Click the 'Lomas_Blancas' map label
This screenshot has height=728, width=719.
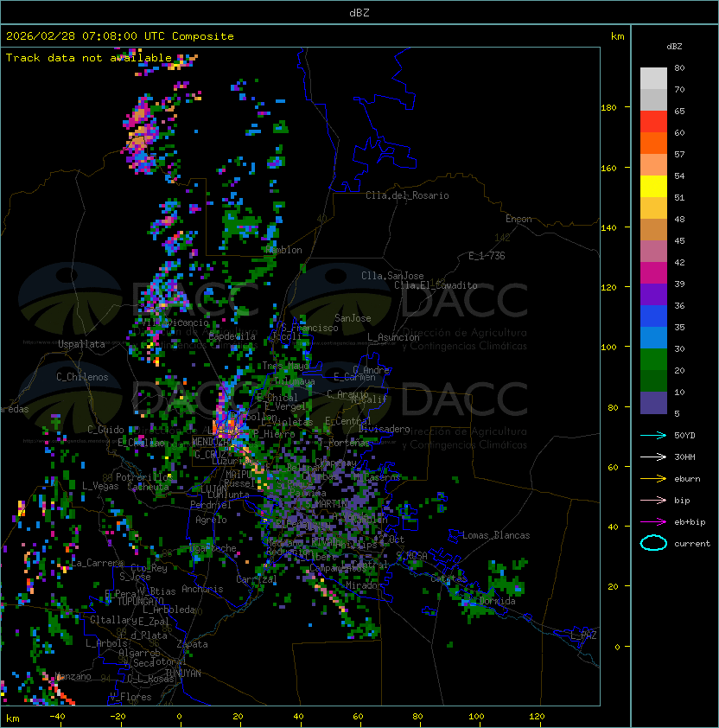pyautogui.click(x=496, y=535)
